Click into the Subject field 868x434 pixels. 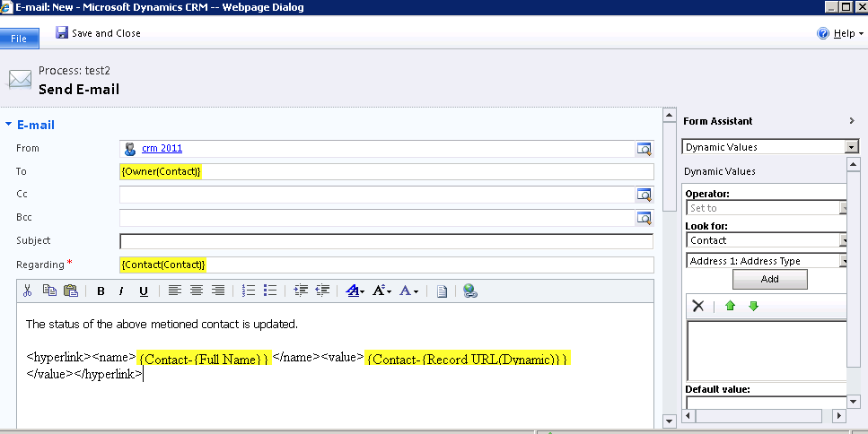(x=386, y=241)
